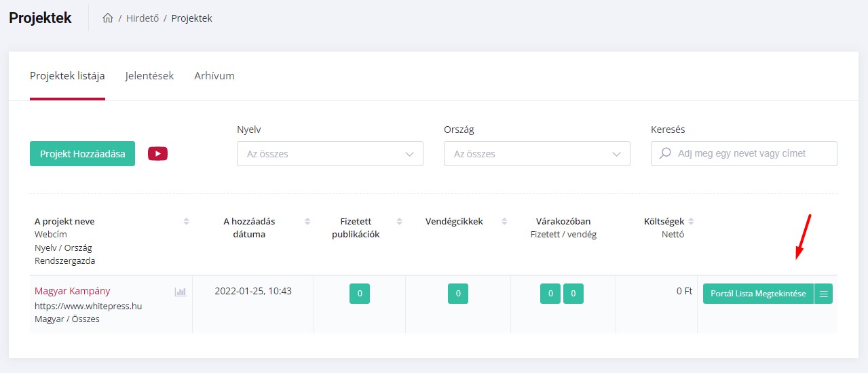The width and height of the screenshot is (868, 373).
Task: Sort by Költségek column arrows
Action: [691, 222]
